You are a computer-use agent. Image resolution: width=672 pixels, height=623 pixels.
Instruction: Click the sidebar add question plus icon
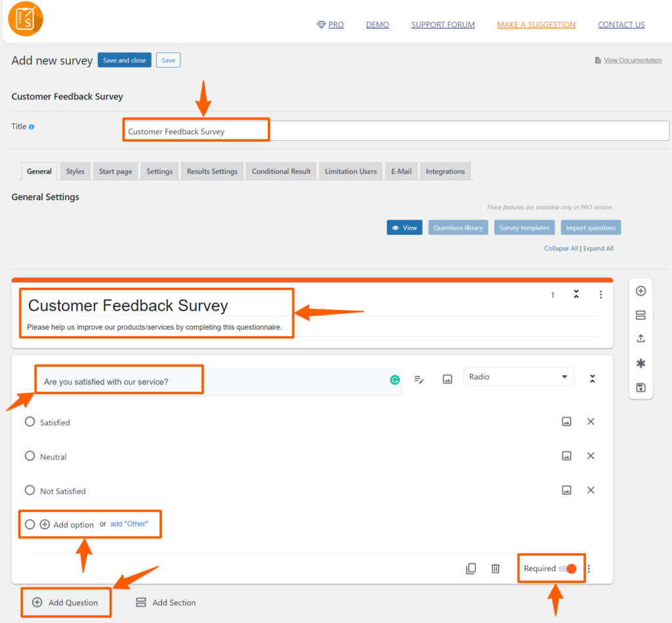pos(640,291)
